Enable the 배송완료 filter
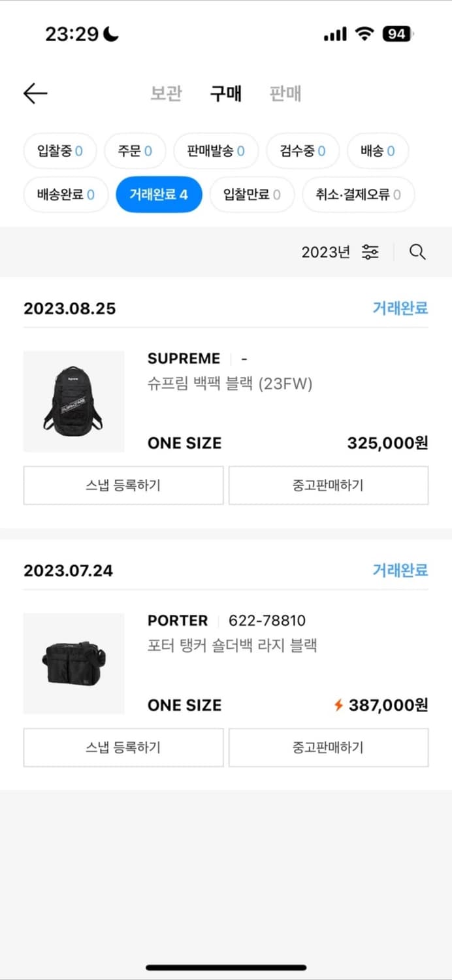Image resolution: width=452 pixels, height=980 pixels. click(65, 194)
